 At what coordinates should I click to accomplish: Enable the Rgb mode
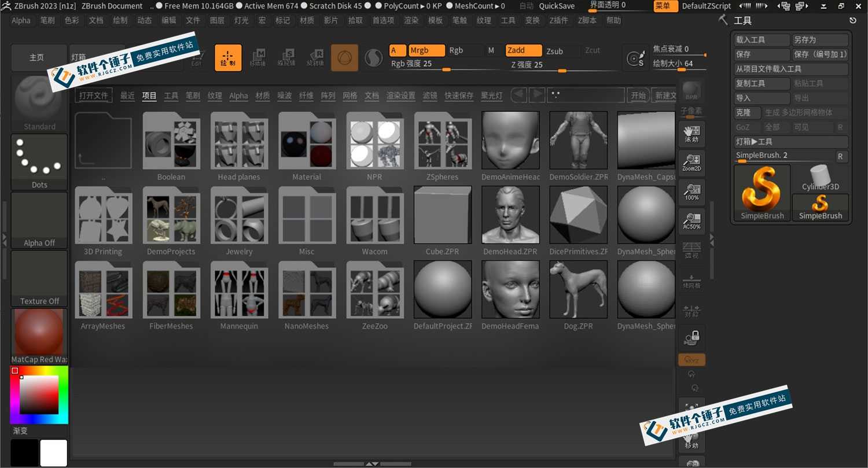[x=465, y=50]
